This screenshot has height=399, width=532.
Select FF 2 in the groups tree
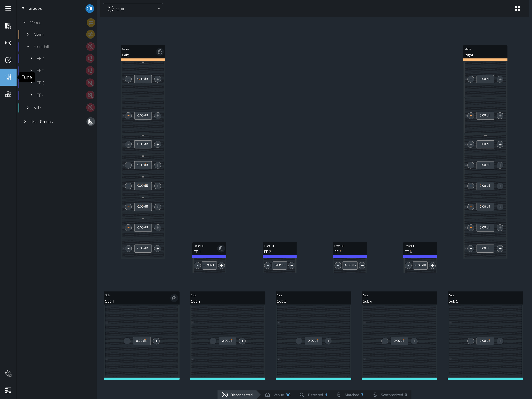(41, 71)
